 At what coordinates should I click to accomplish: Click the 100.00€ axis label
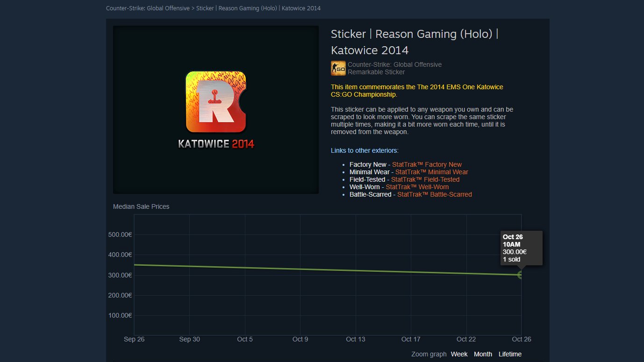120,315
